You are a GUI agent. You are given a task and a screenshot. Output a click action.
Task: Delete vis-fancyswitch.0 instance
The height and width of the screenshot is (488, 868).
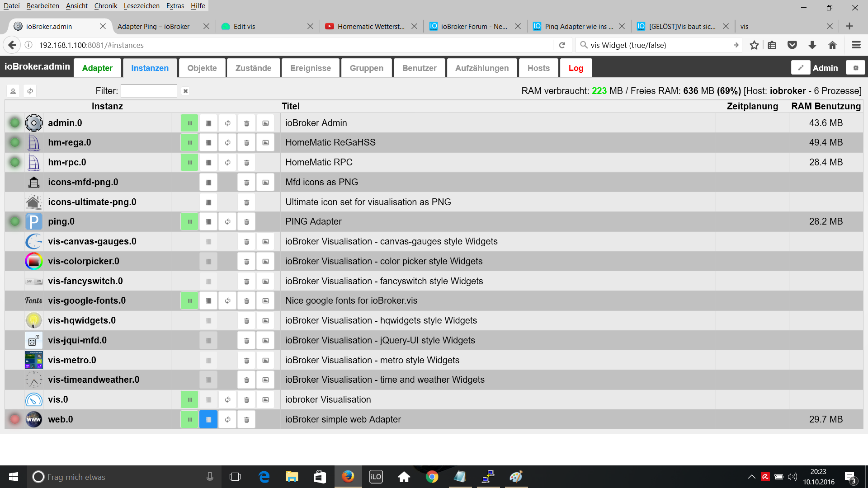coord(246,281)
